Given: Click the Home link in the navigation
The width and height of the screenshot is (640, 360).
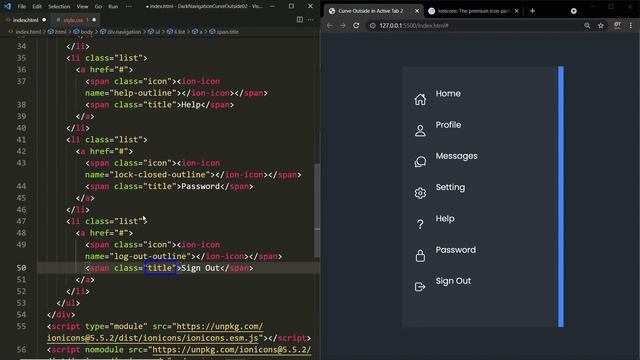Looking at the screenshot, I should coord(448,93).
